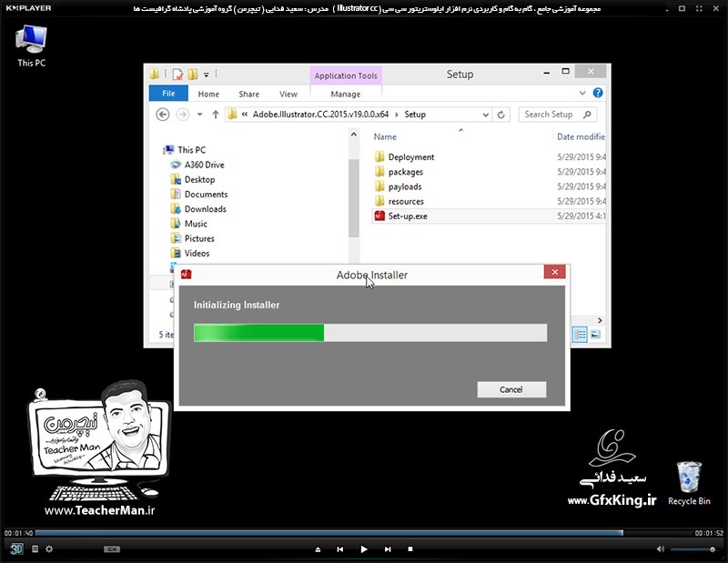Switch to details view layout icon
The width and height of the screenshot is (728, 563).
(580, 334)
